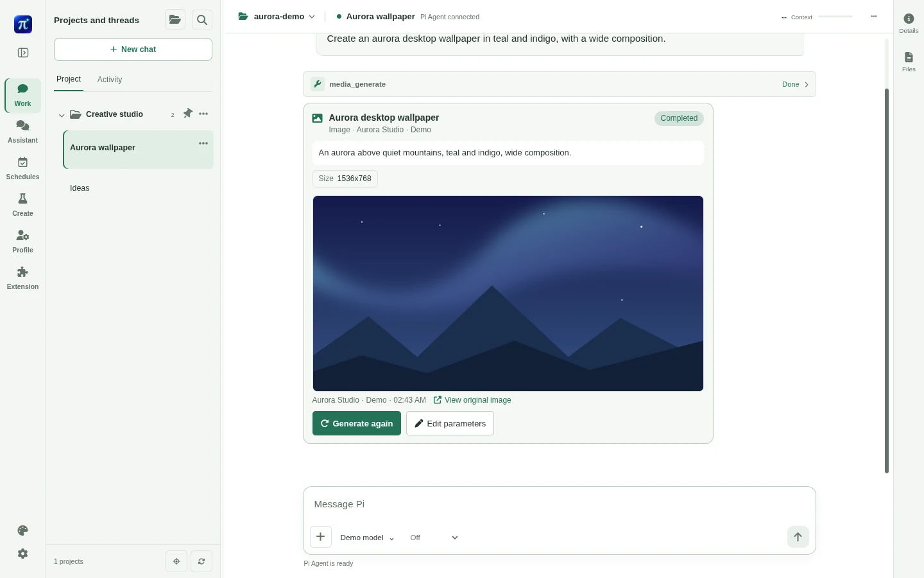Image resolution: width=924 pixels, height=578 pixels.
Task: Click the image icon beside Aurora desktop wallpaper
Action: 318,118
